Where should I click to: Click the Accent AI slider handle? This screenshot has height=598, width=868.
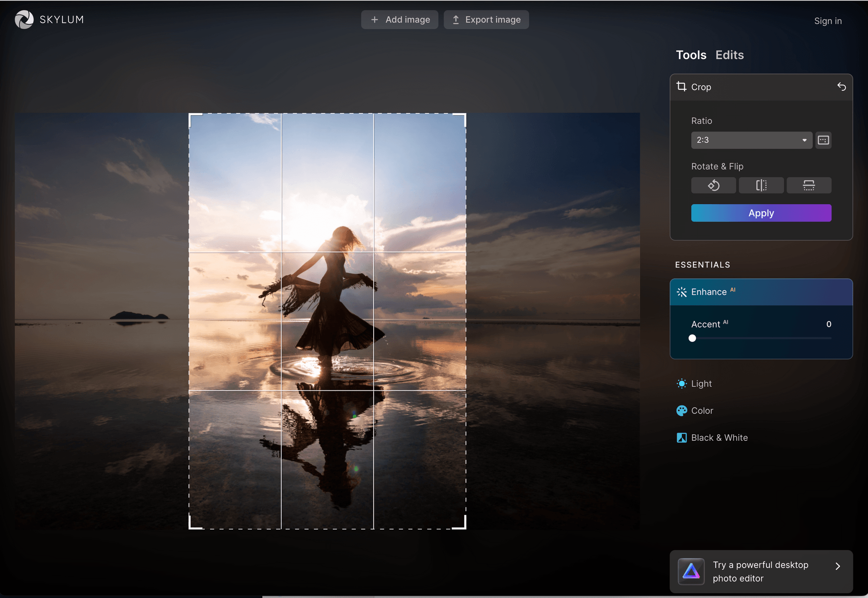(x=693, y=338)
